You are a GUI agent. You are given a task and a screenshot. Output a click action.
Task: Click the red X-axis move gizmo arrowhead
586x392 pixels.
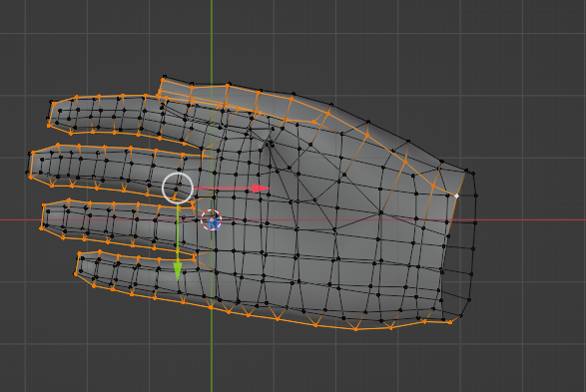point(262,189)
